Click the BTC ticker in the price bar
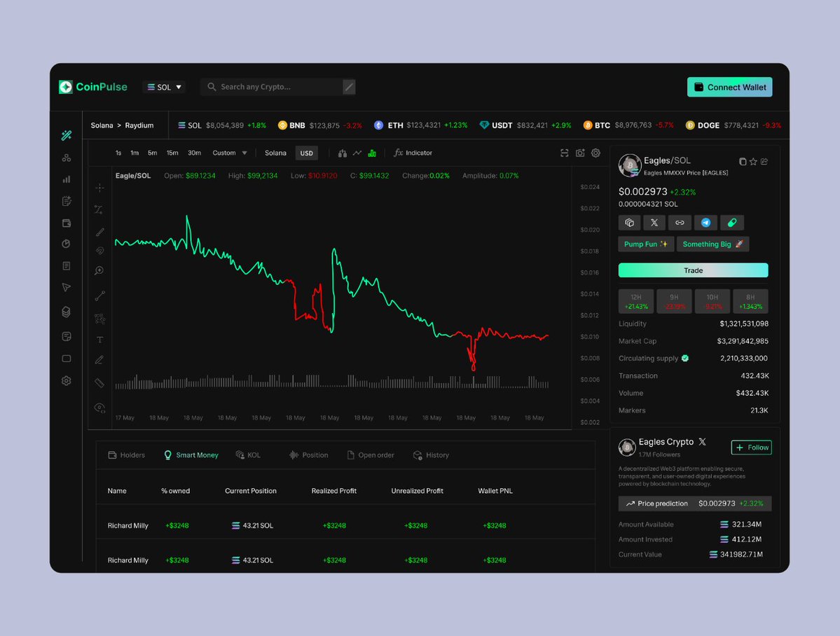840x636 pixels. click(x=628, y=125)
